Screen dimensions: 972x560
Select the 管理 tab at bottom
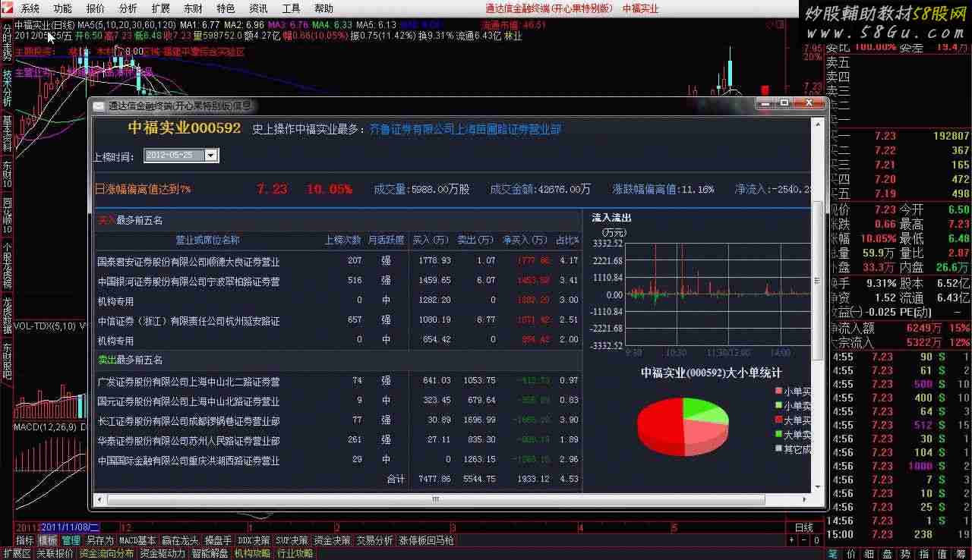71,540
